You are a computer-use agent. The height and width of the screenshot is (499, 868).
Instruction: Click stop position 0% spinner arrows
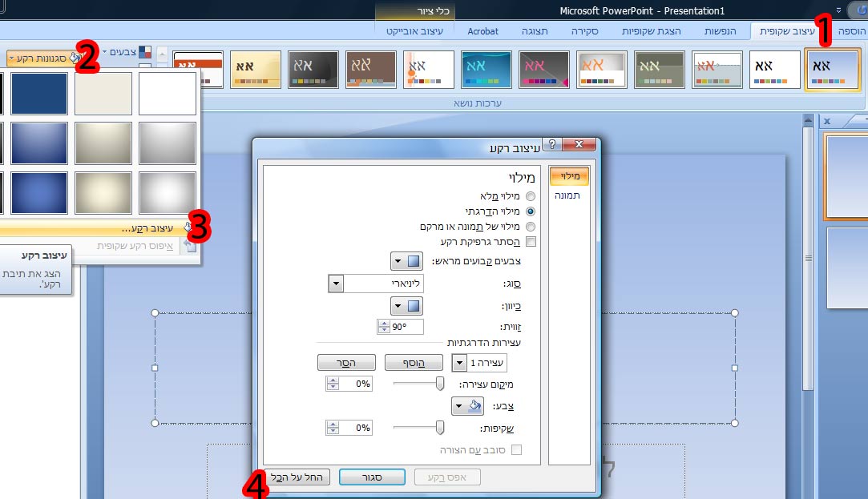tap(332, 384)
